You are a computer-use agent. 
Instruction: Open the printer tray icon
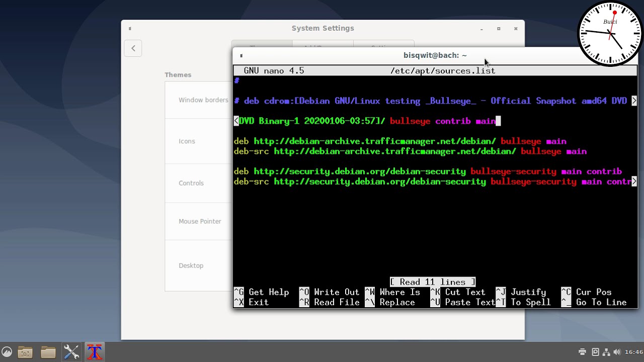(x=583, y=352)
